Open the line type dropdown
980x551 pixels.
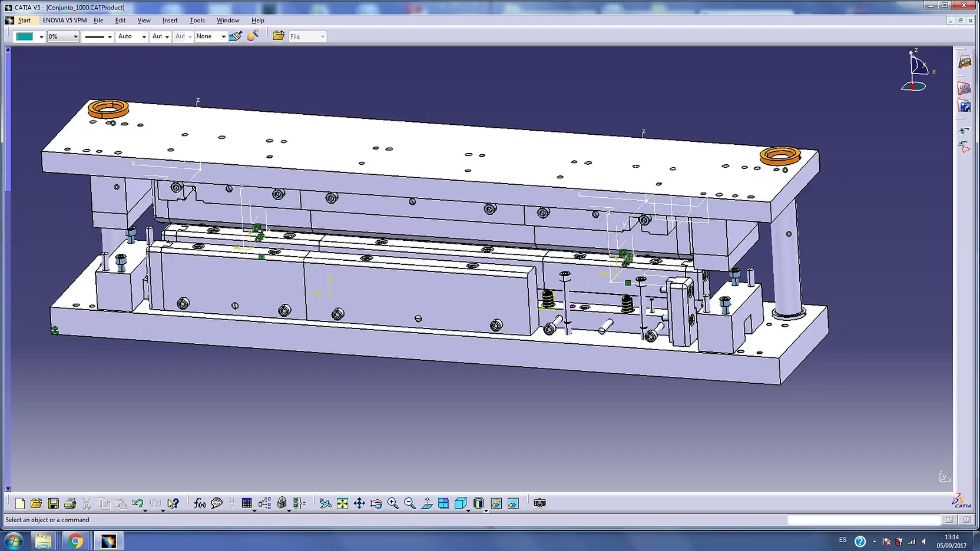tap(110, 36)
